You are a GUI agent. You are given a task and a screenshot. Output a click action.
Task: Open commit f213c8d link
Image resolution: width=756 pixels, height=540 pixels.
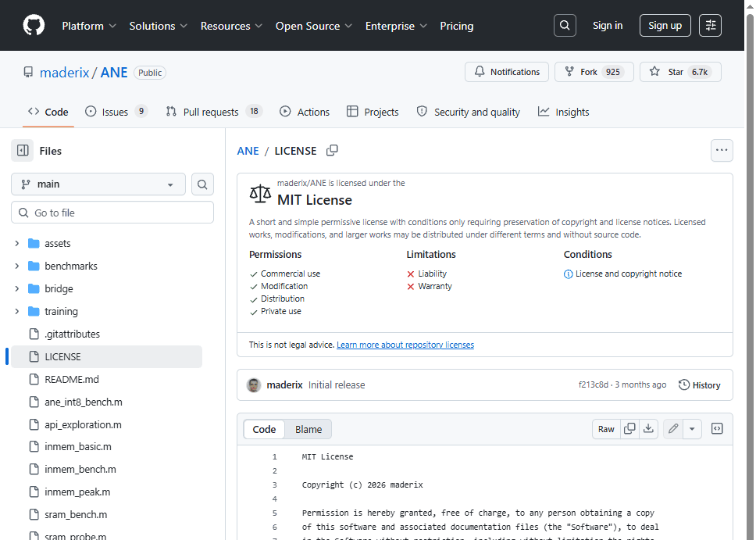[x=593, y=384]
